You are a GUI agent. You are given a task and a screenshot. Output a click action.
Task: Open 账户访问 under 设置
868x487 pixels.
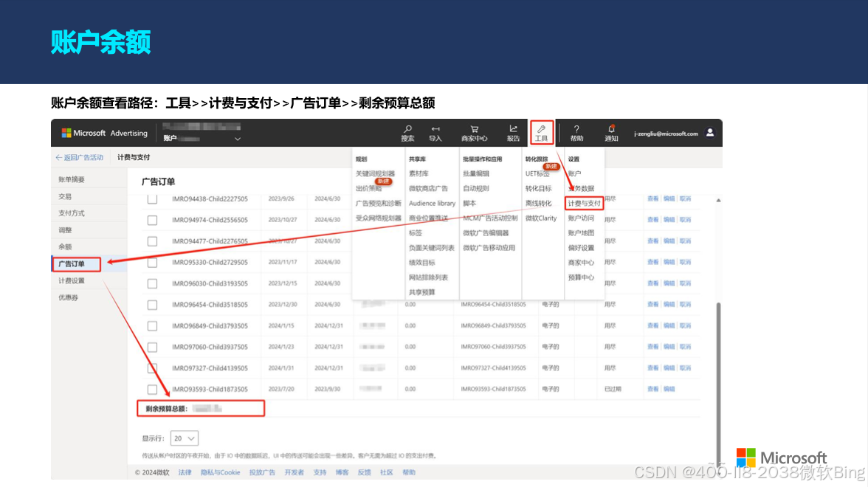581,218
